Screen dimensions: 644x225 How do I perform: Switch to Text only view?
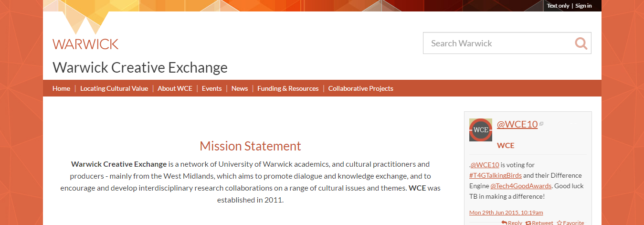[558, 6]
